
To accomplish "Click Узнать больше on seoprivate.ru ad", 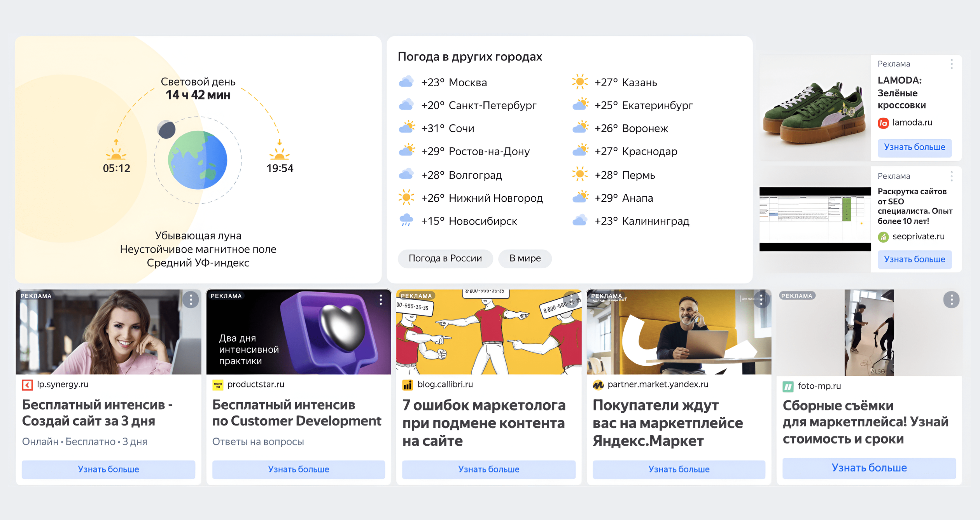I will [x=914, y=260].
